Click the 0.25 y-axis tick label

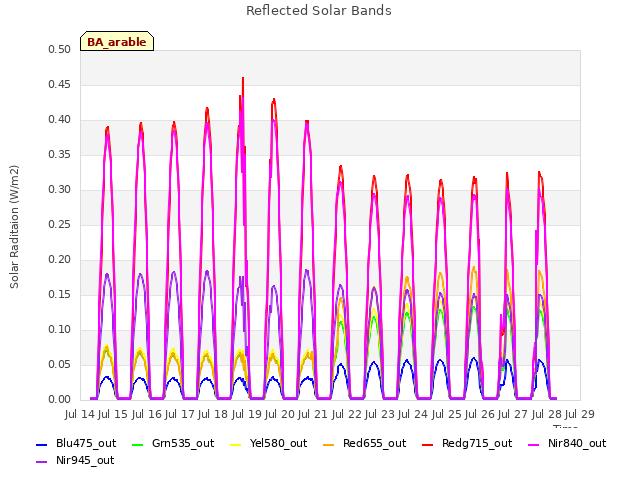[60, 224]
